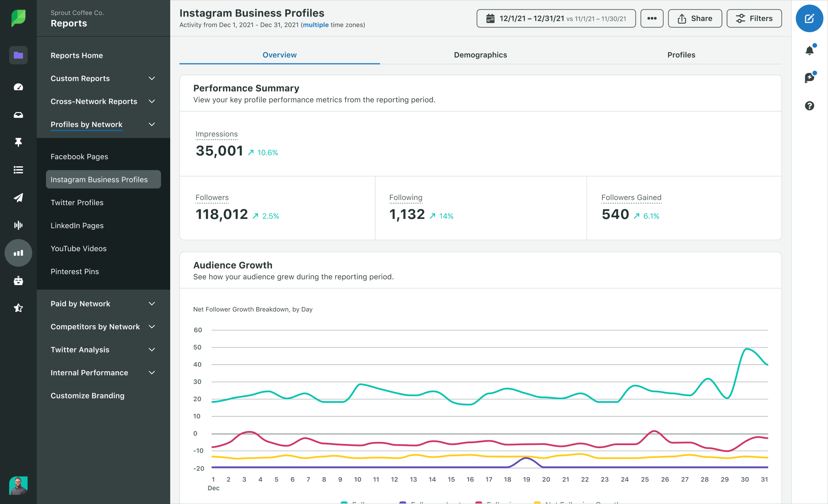Switch to the Demographics tab
The height and width of the screenshot is (504, 828).
[481, 54]
